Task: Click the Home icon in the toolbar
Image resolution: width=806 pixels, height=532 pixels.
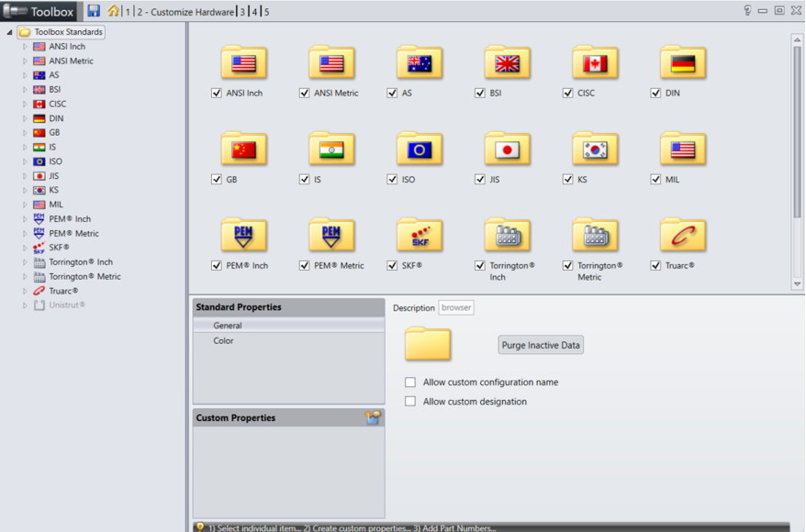Action: tap(113, 11)
